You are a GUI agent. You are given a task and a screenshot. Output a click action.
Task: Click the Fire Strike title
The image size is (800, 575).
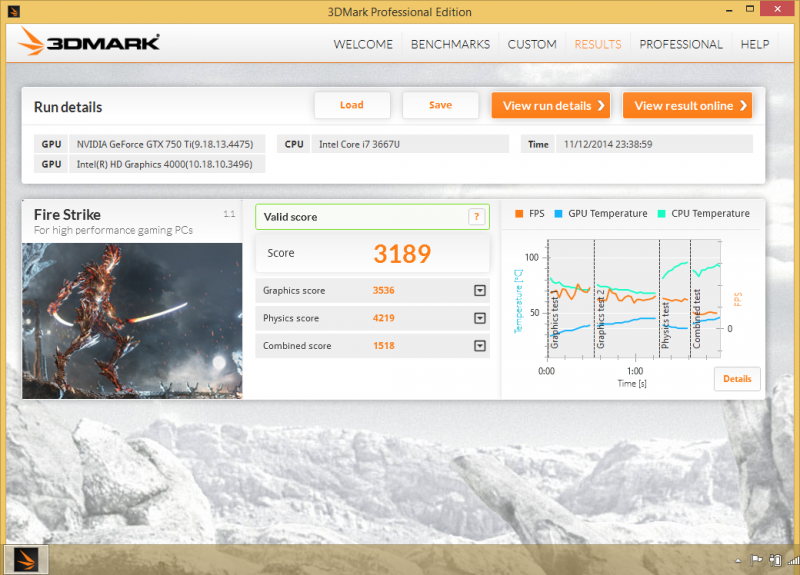coord(67,215)
